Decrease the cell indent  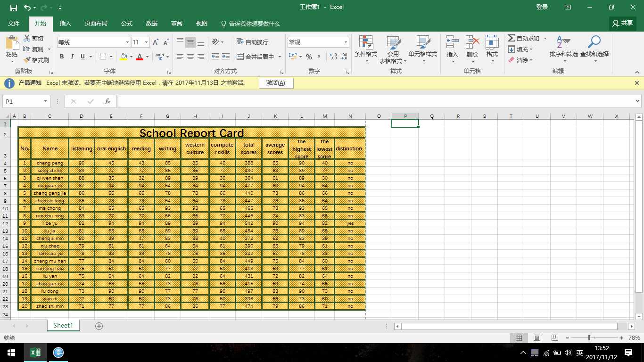pos(215,57)
